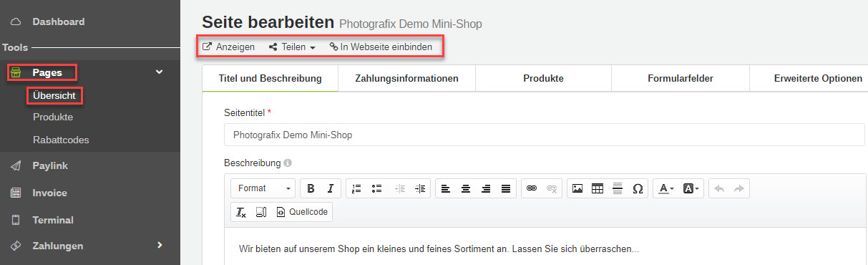Open Übersicht under Pages
The image size is (868, 265).
pos(54,95)
